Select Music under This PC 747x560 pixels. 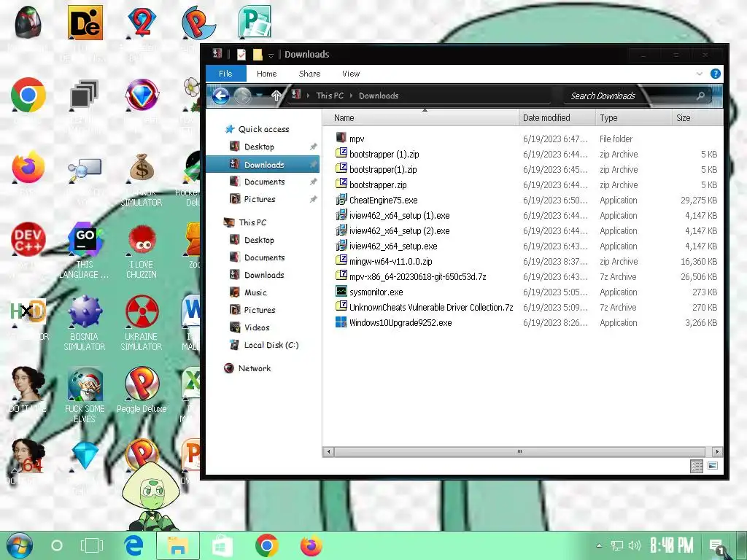tap(255, 292)
